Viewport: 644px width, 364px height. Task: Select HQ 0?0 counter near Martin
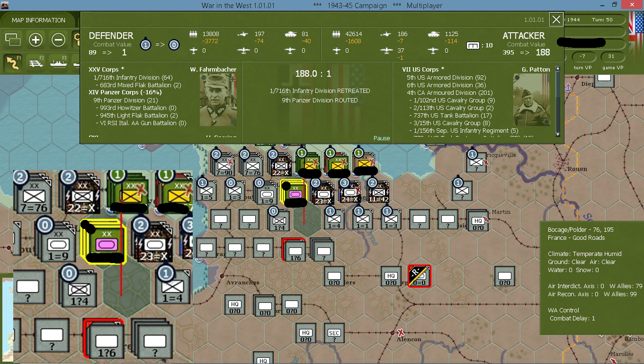click(478, 220)
